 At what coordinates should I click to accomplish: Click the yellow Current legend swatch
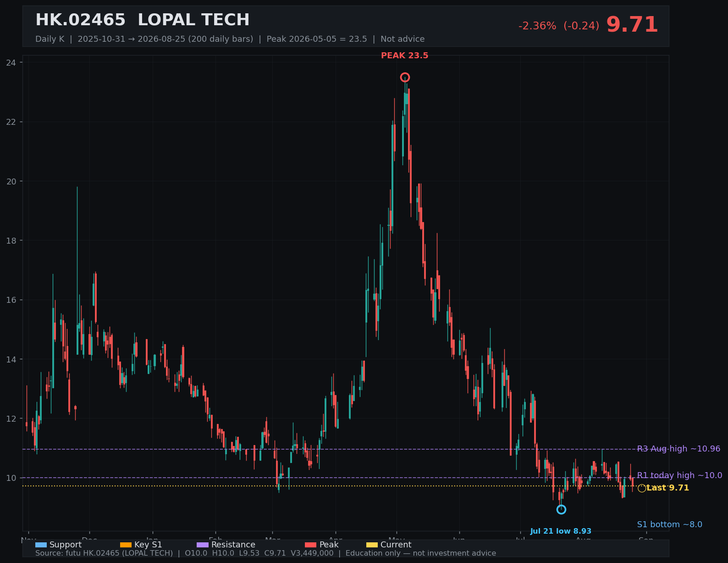(372, 545)
